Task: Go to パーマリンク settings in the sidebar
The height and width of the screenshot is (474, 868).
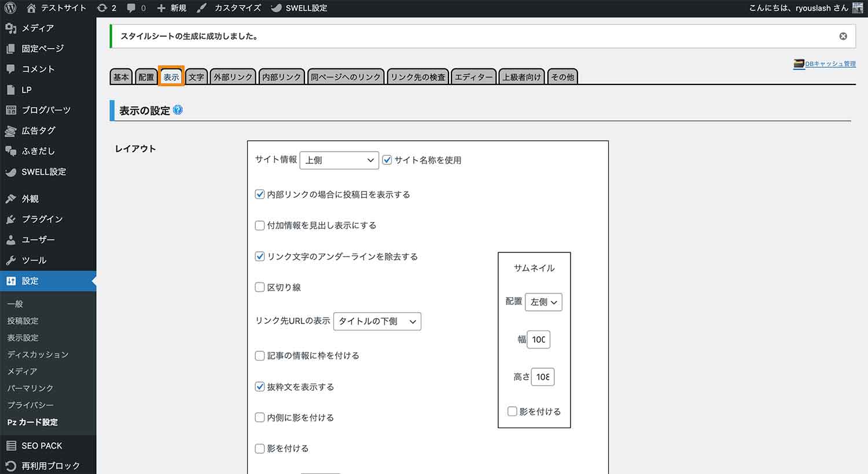Action: click(30, 388)
